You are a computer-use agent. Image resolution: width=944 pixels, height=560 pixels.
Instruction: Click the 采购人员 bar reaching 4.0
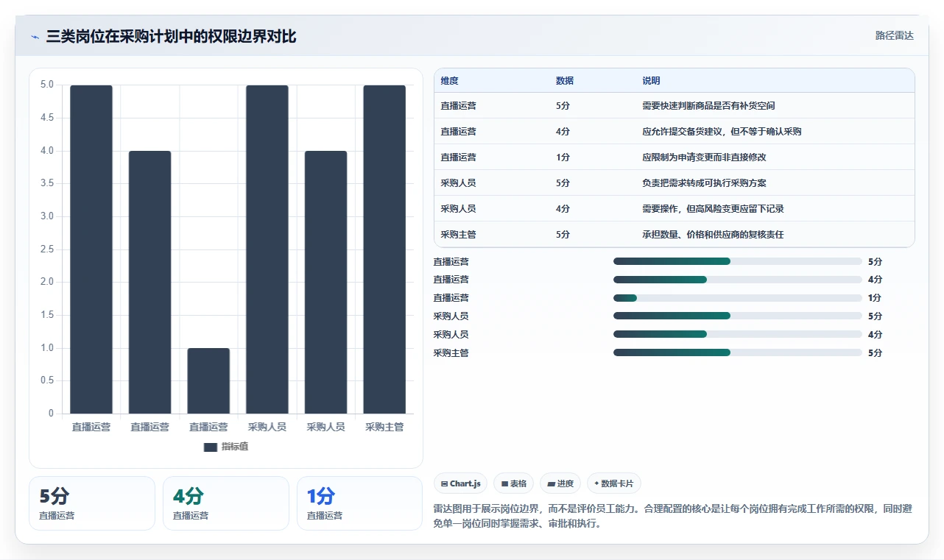coord(325,282)
